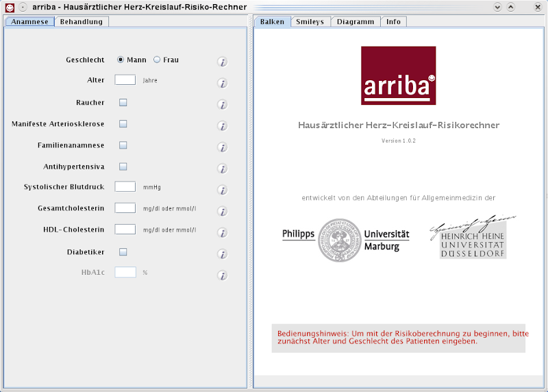Show Antihypertensiva info icon

(x=222, y=169)
